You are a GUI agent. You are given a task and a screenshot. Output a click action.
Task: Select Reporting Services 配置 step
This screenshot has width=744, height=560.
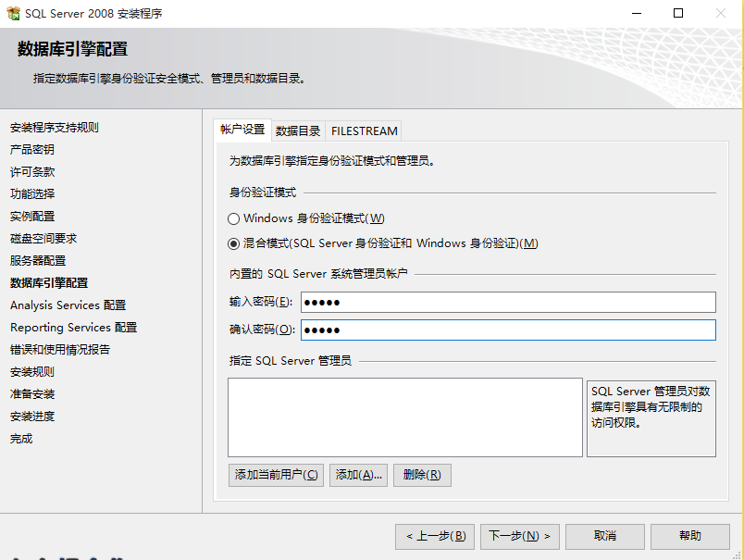pyautogui.click(x=73, y=328)
